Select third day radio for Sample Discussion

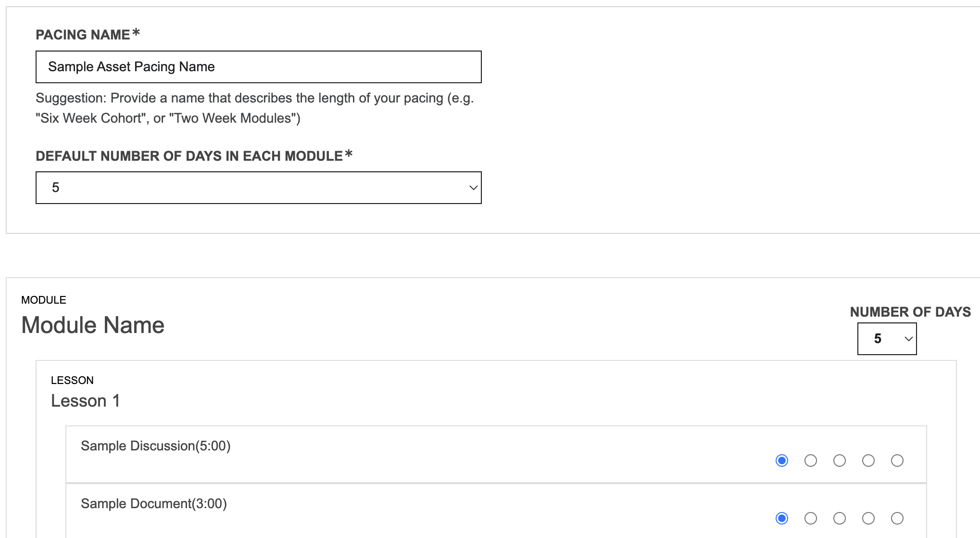point(840,461)
